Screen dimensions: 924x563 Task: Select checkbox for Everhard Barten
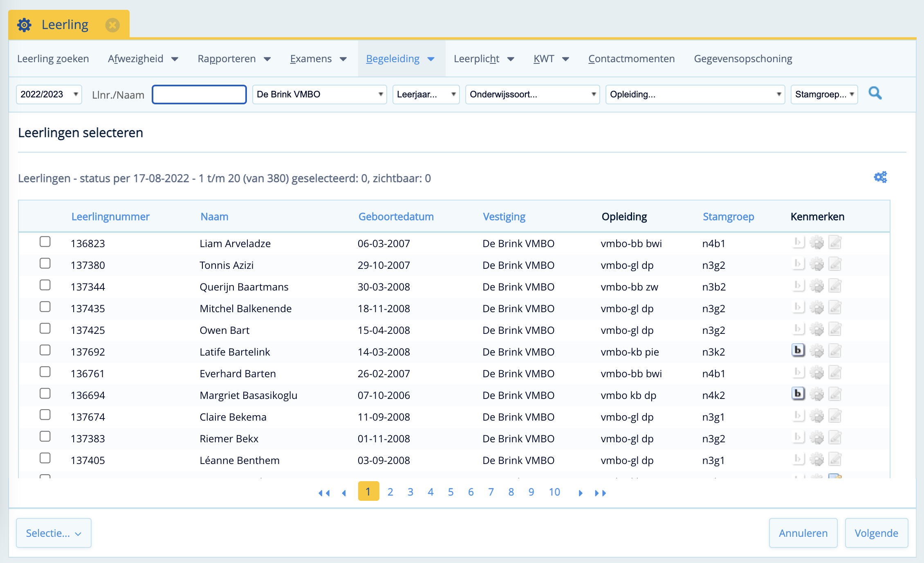pyautogui.click(x=45, y=372)
